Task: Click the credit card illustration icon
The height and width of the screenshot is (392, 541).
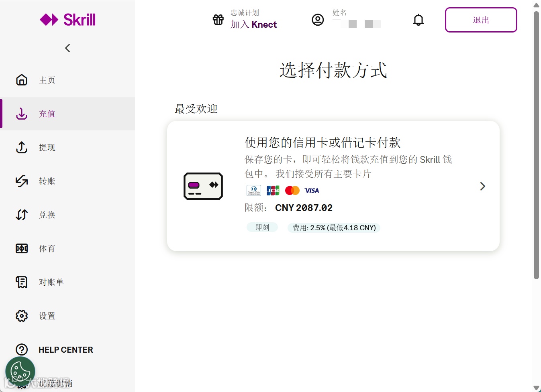Action: tap(203, 186)
